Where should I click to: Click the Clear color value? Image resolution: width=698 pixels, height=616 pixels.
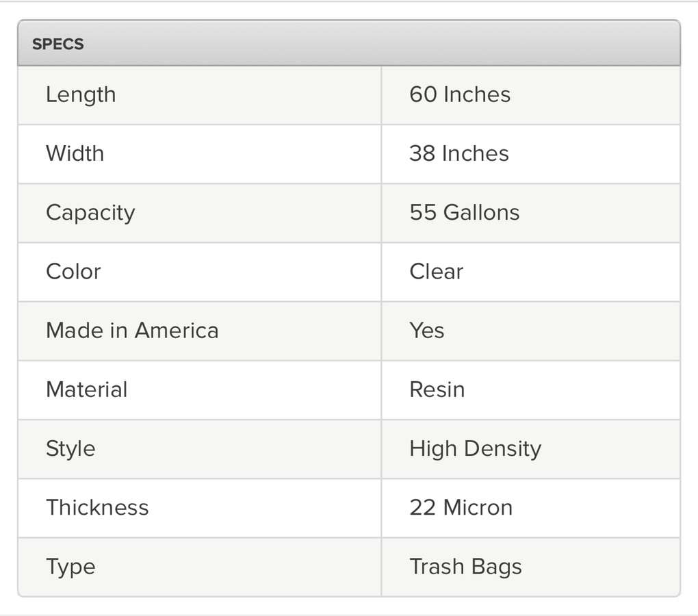point(437,271)
